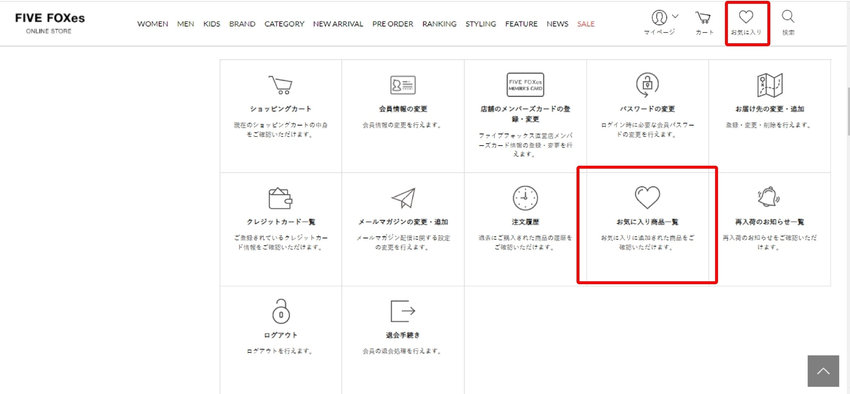Click the 退会手続き title
The width and height of the screenshot is (850, 394).
point(403,335)
